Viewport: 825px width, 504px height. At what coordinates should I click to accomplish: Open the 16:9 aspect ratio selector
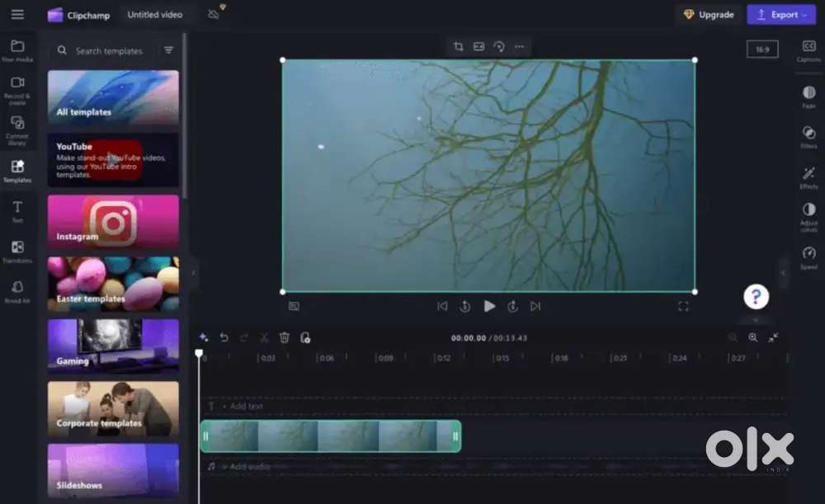pos(762,50)
